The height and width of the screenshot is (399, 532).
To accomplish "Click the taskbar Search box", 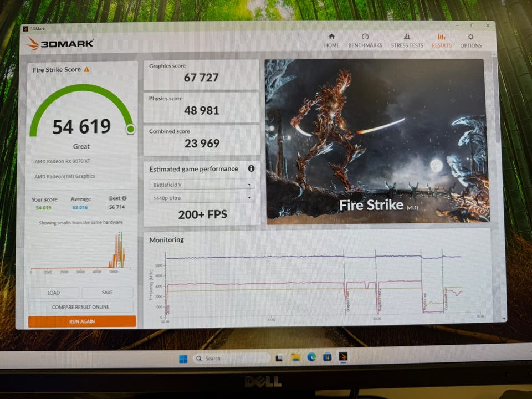I will pos(232,359).
